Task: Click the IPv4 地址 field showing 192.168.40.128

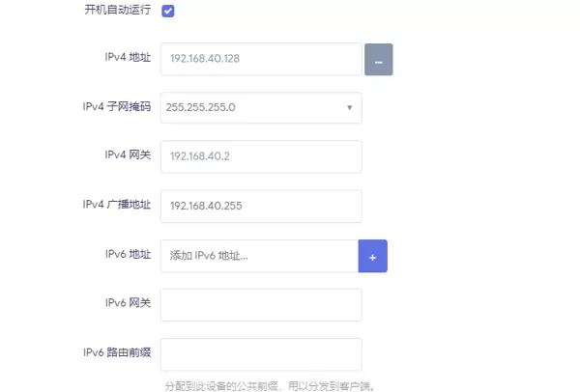Action: click(260, 59)
